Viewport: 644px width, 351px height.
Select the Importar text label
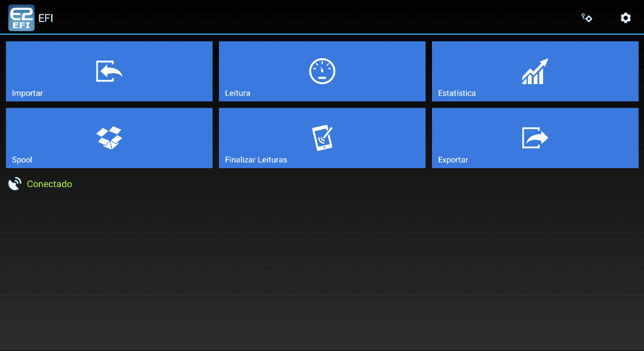pyautogui.click(x=27, y=94)
